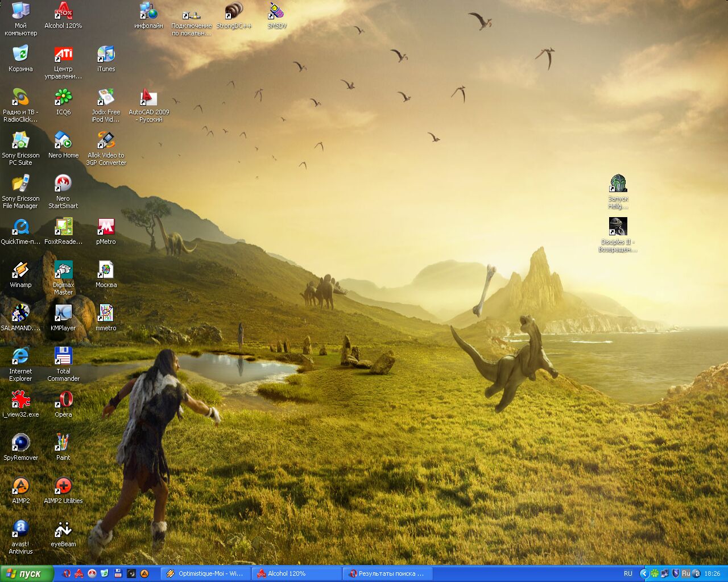The width and height of the screenshot is (728, 582).
Task: Open the Корзина recycle bin icon
Action: [x=20, y=59]
